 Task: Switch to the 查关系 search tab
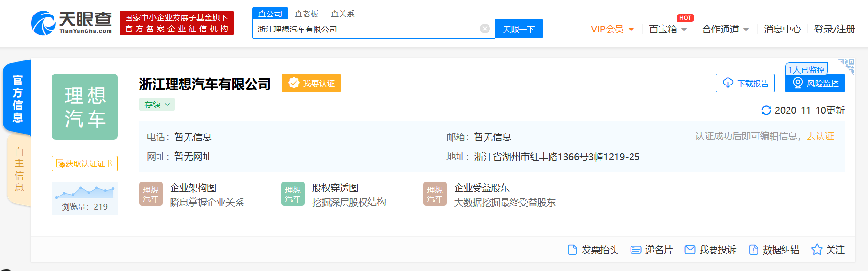[343, 14]
